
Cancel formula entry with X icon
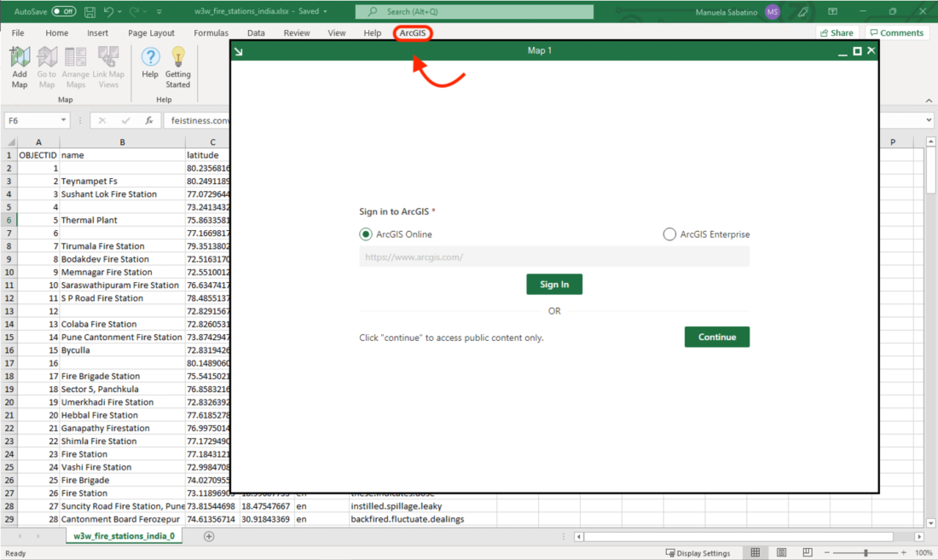(x=102, y=120)
